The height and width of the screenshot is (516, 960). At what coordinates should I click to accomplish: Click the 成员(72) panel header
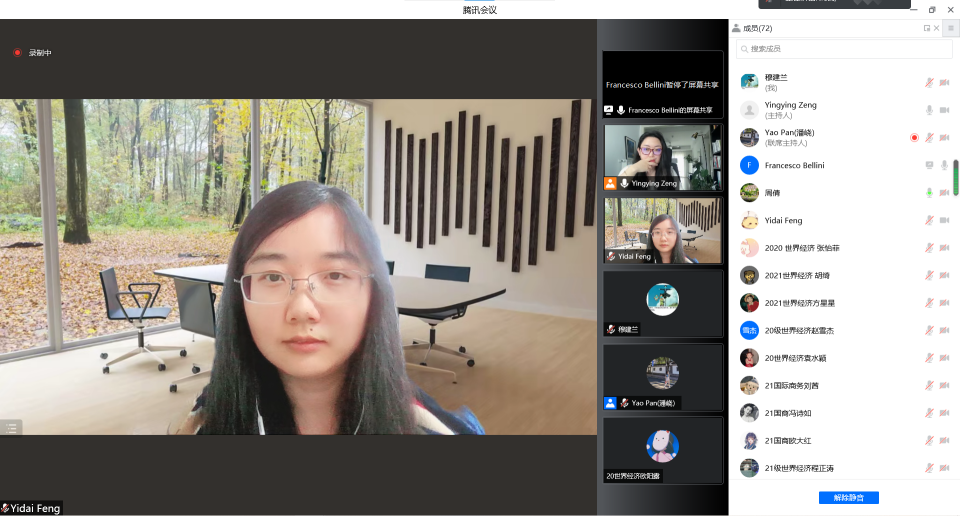coord(757,28)
